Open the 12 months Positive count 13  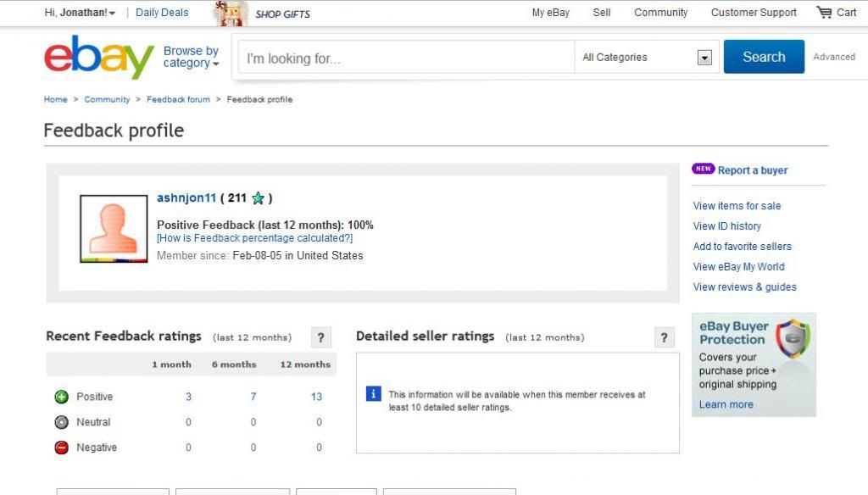point(316,397)
